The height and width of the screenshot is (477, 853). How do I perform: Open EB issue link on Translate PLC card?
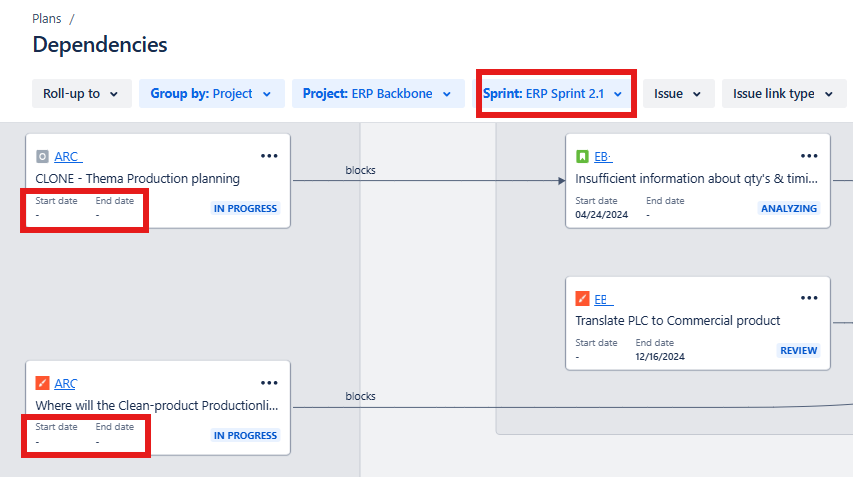[603, 299]
